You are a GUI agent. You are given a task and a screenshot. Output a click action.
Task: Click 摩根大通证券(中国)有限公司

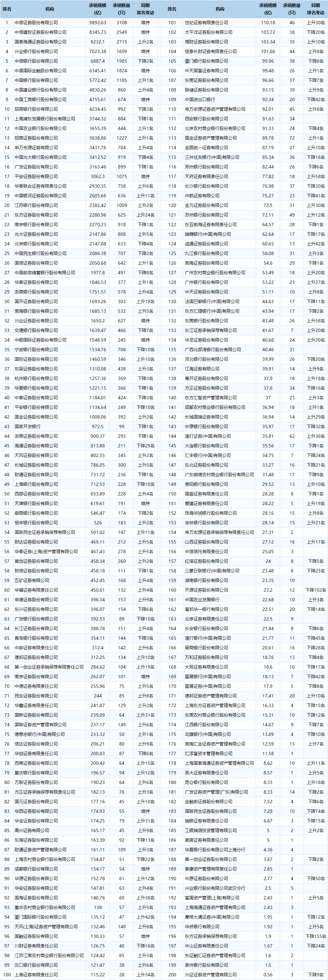click(x=212, y=917)
